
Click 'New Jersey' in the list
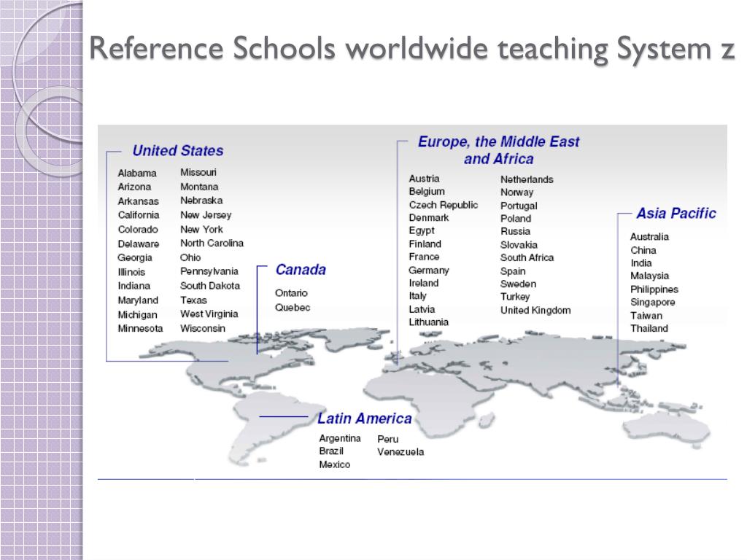coord(206,215)
